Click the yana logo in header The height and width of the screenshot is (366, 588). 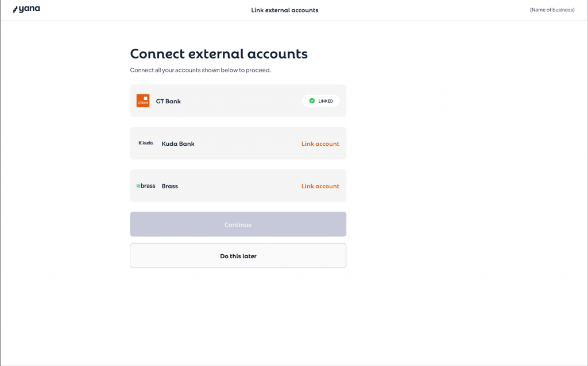[x=26, y=9]
